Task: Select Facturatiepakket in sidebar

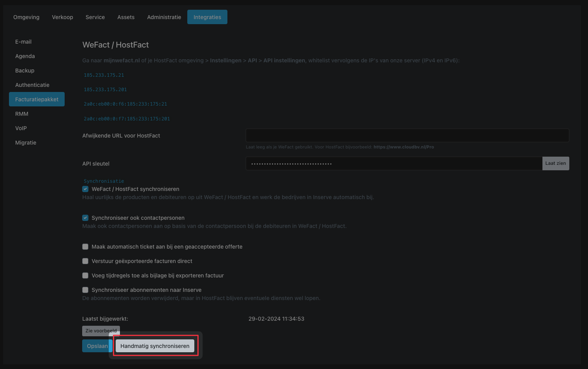Action: tap(37, 99)
